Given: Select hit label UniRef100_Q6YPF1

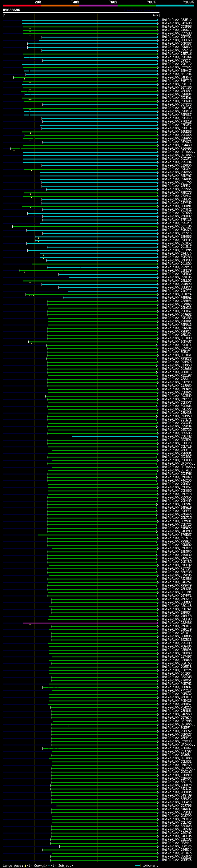Looking at the screenshot, I should (x=177, y=596).
